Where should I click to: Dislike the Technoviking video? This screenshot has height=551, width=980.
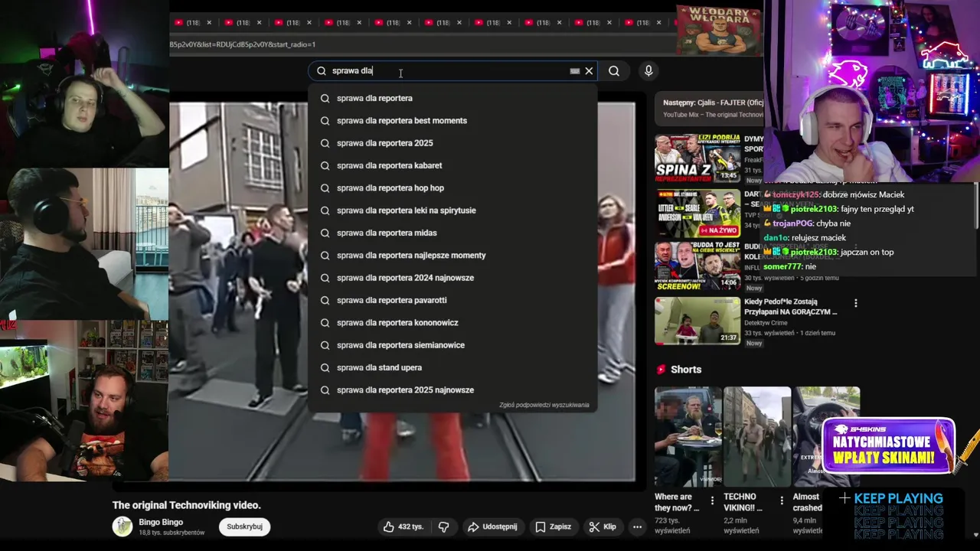443,527
